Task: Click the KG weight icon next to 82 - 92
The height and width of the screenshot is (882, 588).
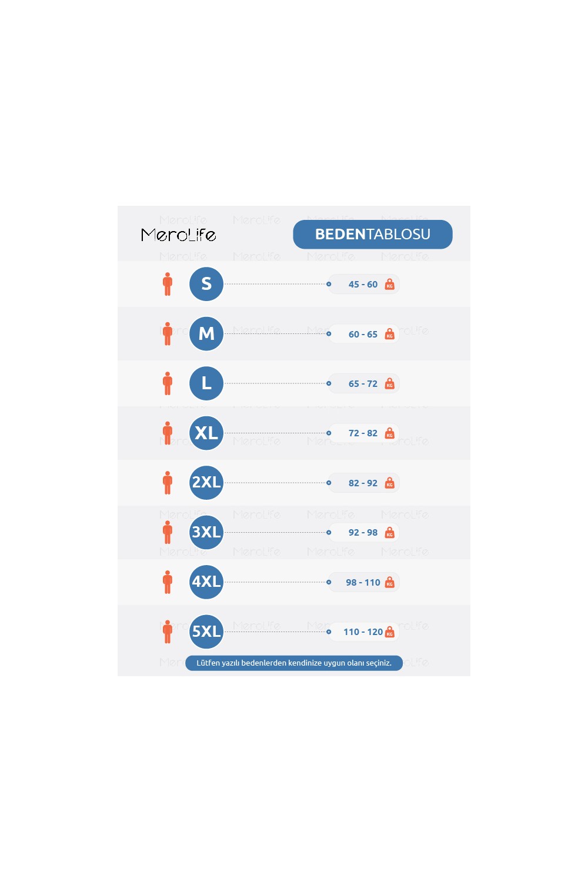Action: [x=389, y=483]
